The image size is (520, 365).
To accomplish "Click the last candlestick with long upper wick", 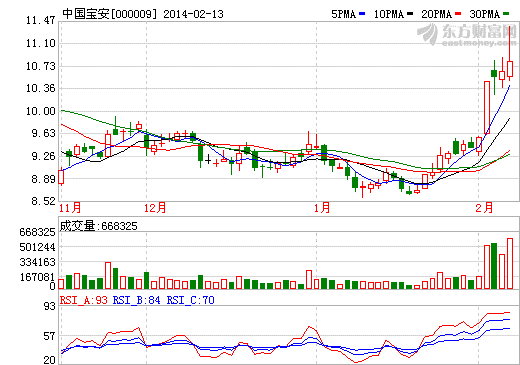I will click(x=510, y=53).
